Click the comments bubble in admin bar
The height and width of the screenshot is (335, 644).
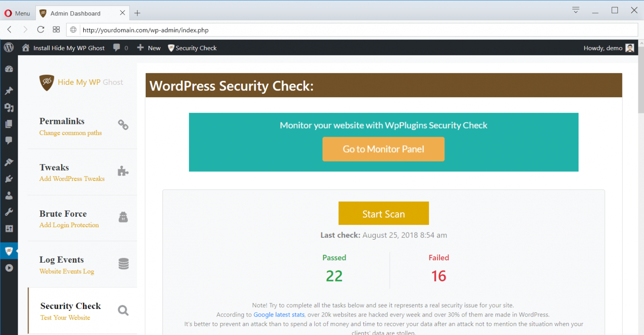point(117,47)
